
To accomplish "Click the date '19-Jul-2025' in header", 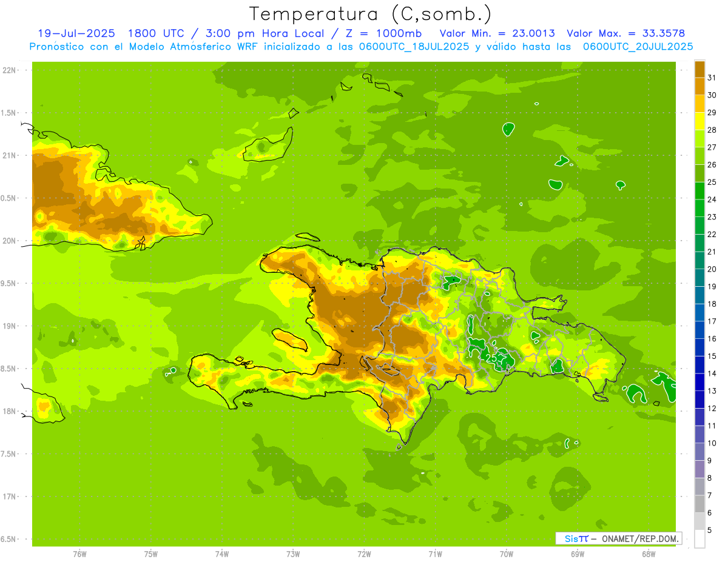I will [76, 33].
